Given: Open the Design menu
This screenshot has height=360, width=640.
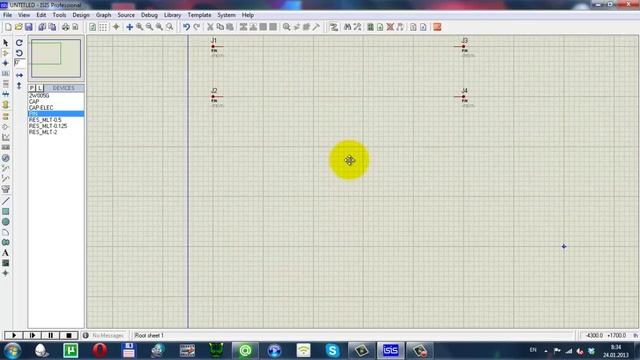Looking at the screenshot, I should 81,15.
